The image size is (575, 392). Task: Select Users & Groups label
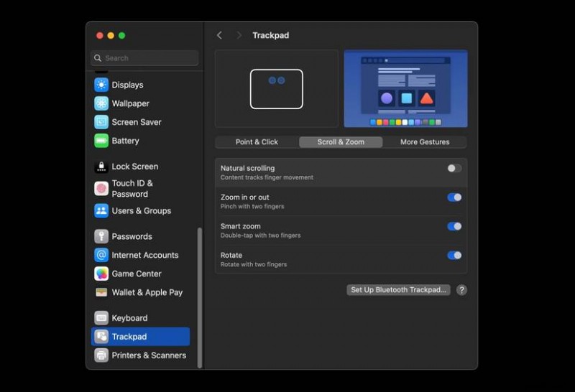point(141,210)
